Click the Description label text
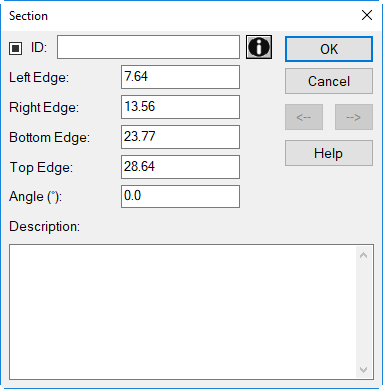The width and height of the screenshot is (383, 389). [44, 227]
